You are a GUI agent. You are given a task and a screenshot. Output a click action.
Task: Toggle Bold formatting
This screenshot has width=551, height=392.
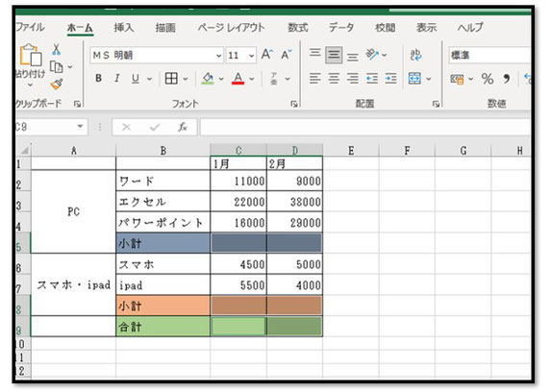tap(99, 79)
